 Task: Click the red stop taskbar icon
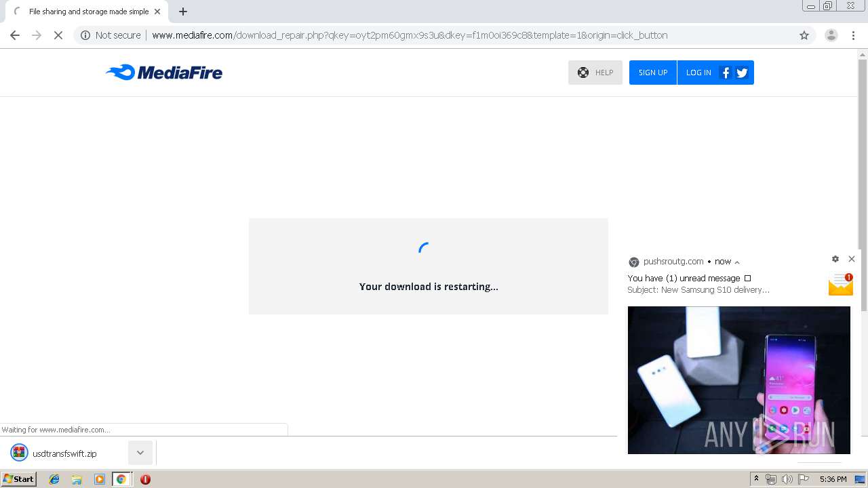pyautogui.click(x=145, y=479)
